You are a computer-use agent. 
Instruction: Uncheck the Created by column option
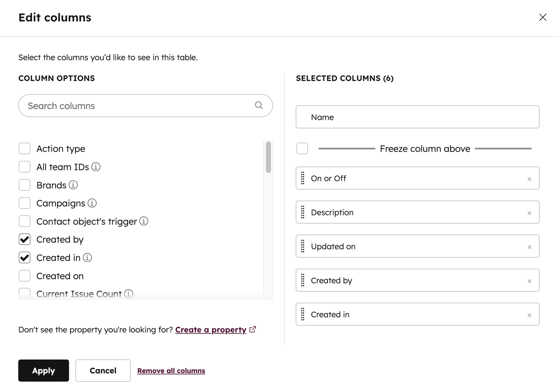(x=24, y=239)
